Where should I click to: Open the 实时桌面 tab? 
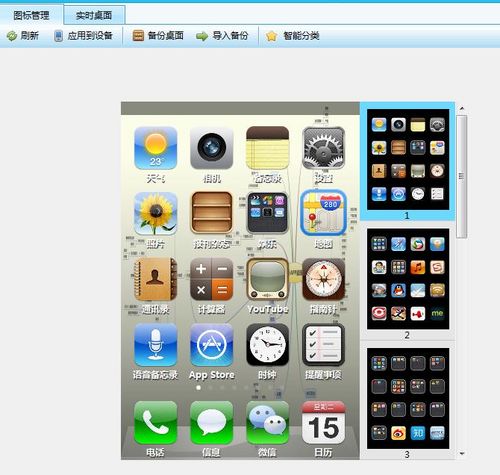94,15
